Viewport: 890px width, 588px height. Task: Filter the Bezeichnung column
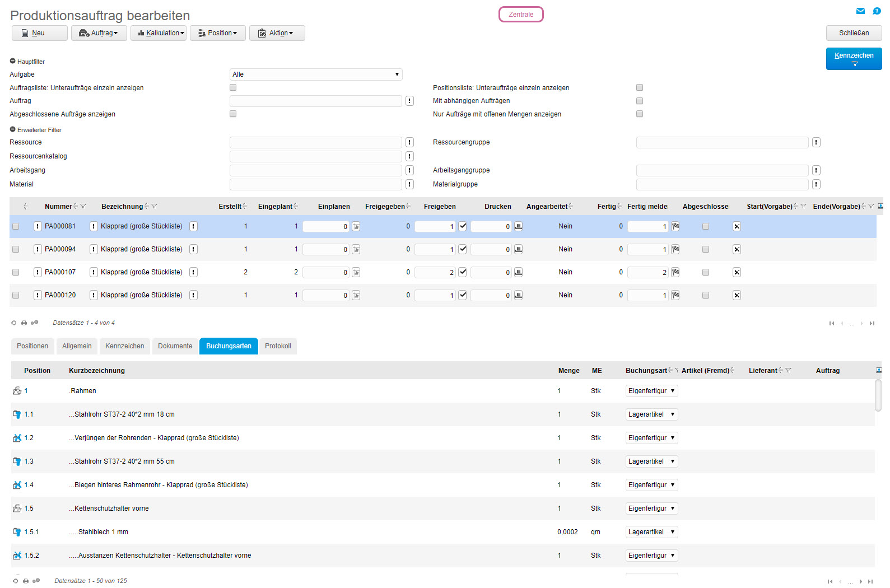coord(155,206)
